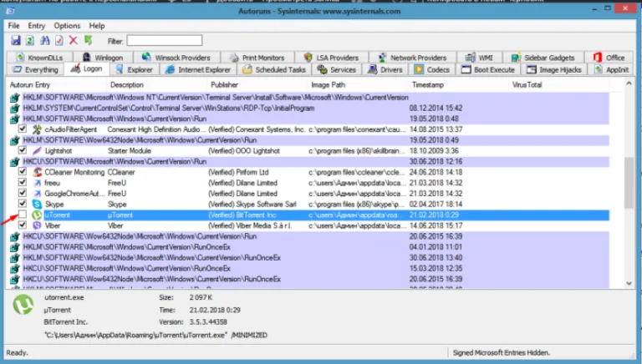The image size is (642, 364).
Task: Click into the Filter text field
Action: tap(164, 40)
